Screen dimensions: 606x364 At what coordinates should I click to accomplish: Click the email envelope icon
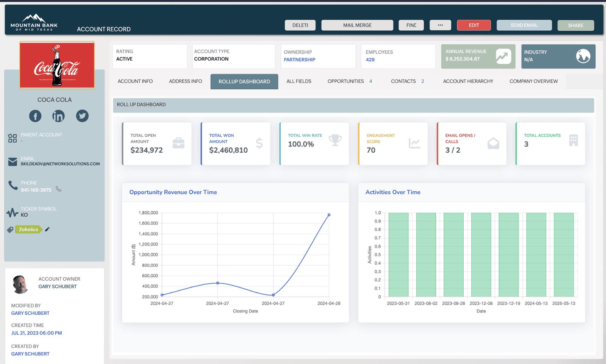[x=12, y=162]
